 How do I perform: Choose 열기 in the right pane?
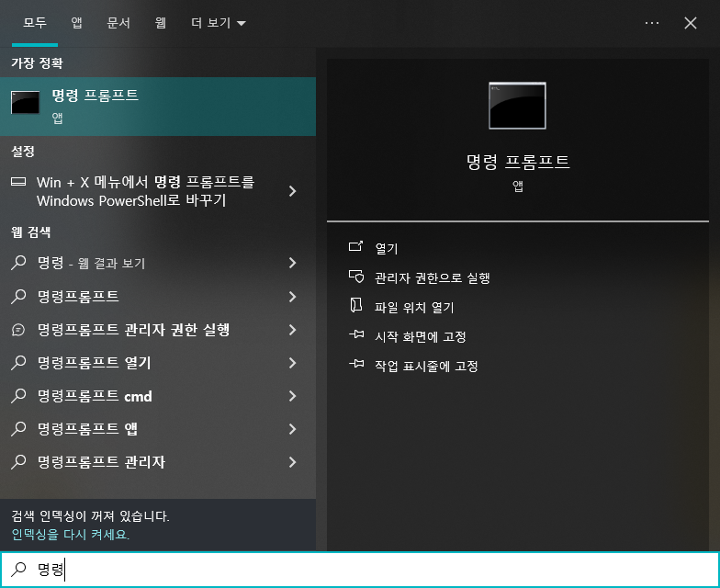[x=386, y=248]
